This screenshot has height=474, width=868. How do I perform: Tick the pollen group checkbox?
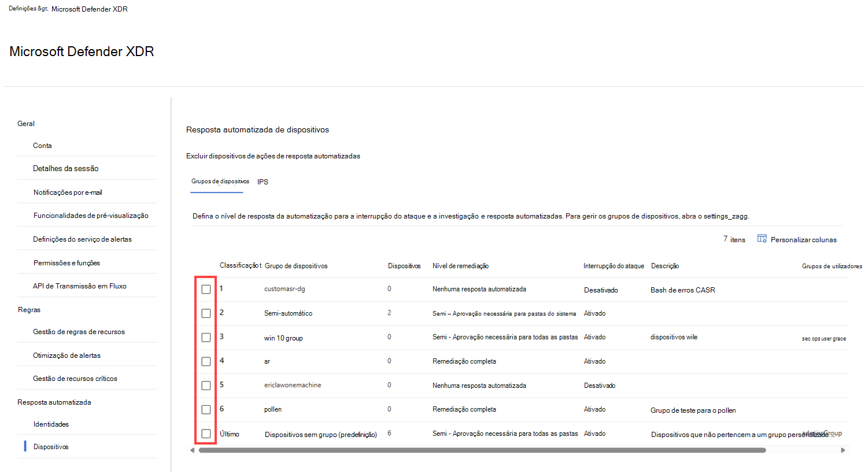pos(206,409)
